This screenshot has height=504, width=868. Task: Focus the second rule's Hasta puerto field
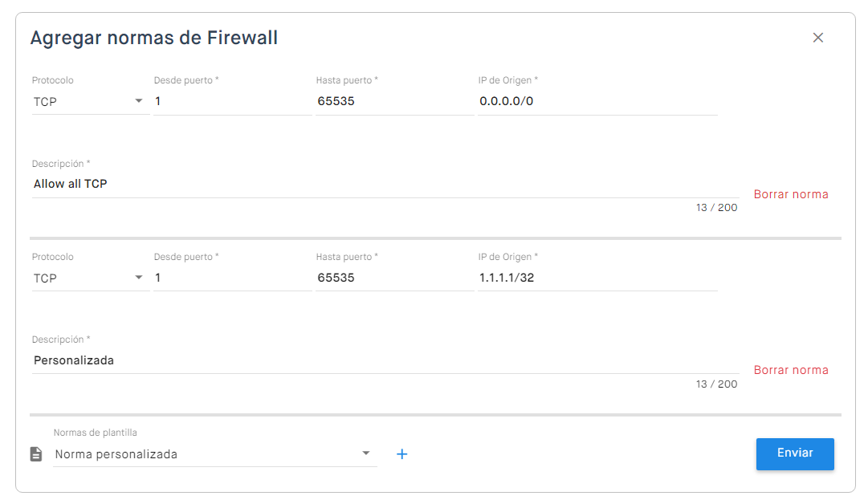tap(395, 278)
